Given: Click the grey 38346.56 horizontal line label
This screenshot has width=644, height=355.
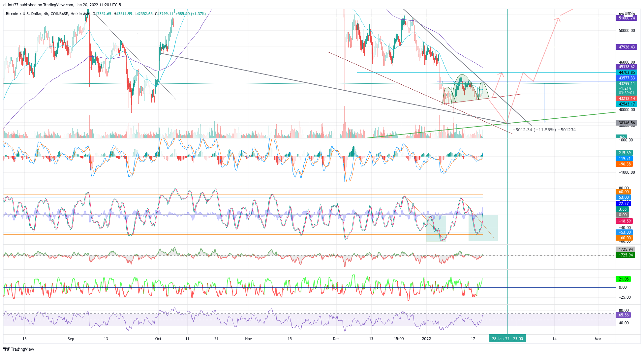Looking at the screenshot, I should click(x=626, y=123).
